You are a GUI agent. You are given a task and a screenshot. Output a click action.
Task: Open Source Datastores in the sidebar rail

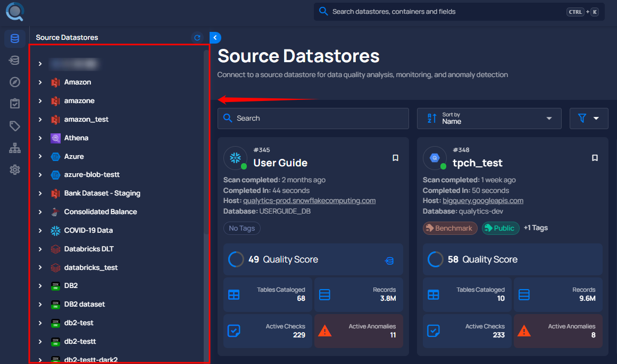point(15,38)
